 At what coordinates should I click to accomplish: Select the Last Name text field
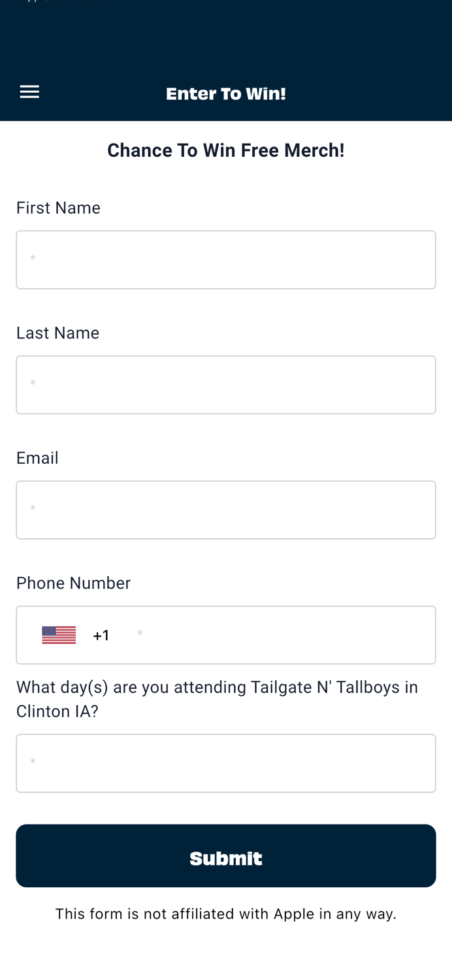[225, 384]
